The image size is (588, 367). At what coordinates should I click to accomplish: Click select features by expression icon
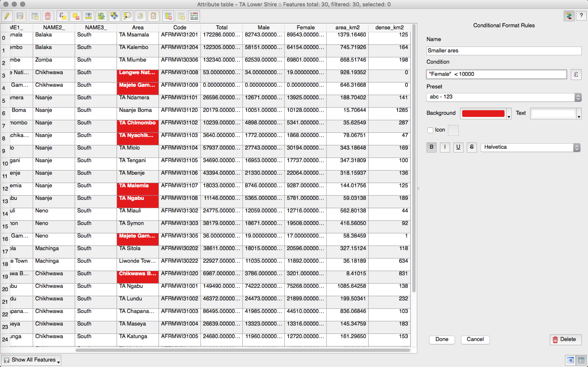(x=62, y=16)
